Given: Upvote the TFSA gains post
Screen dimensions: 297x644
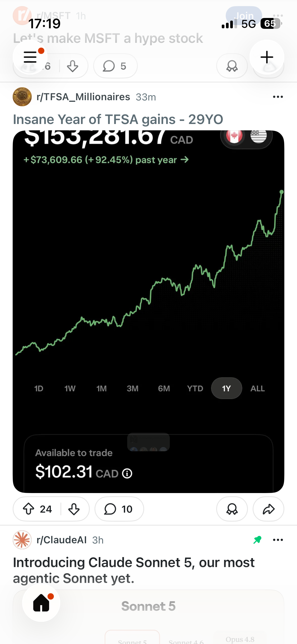Looking at the screenshot, I should tap(29, 509).
